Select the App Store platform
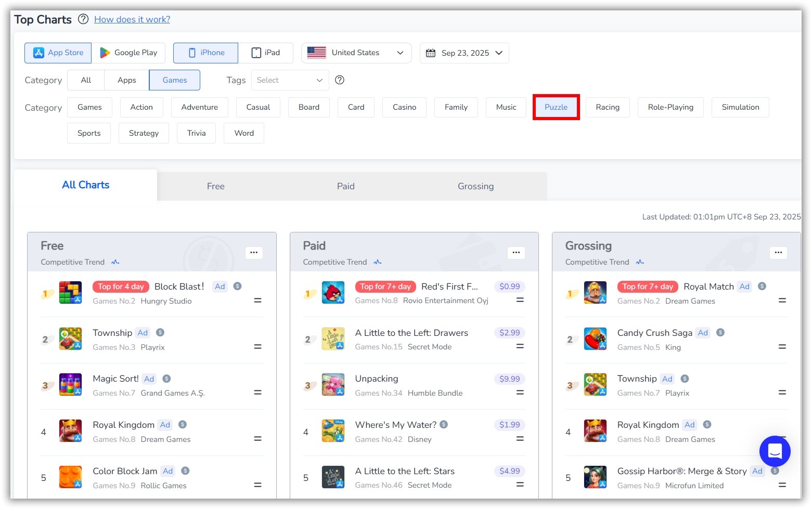The height and width of the screenshot is (509, 812). 58,53
